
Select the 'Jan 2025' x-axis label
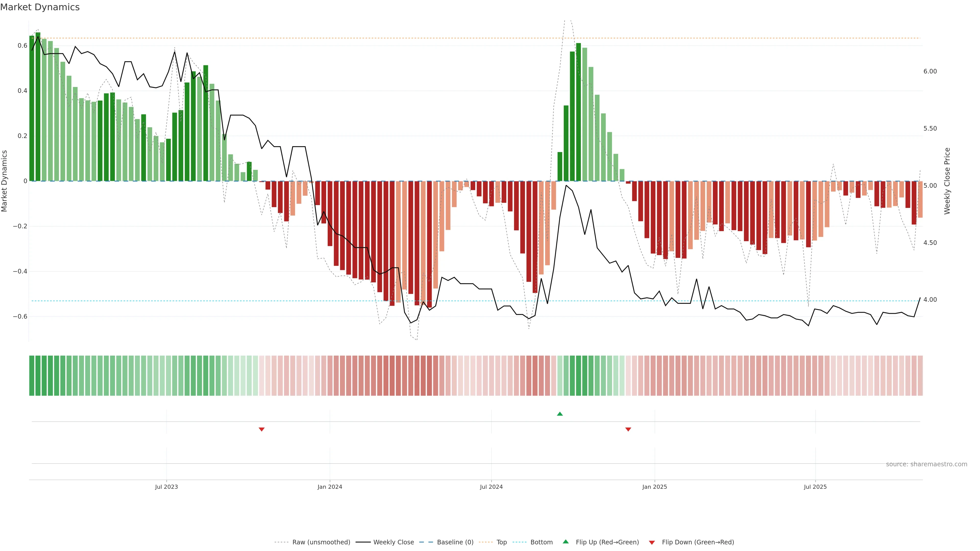click(x=654, y=487)
